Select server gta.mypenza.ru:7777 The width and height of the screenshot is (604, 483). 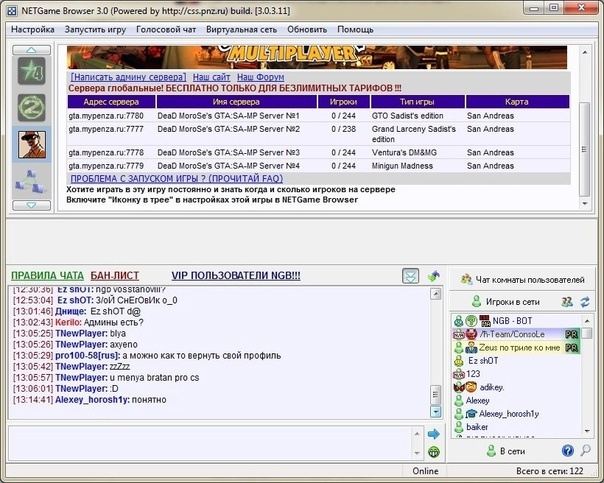(319, 134)
